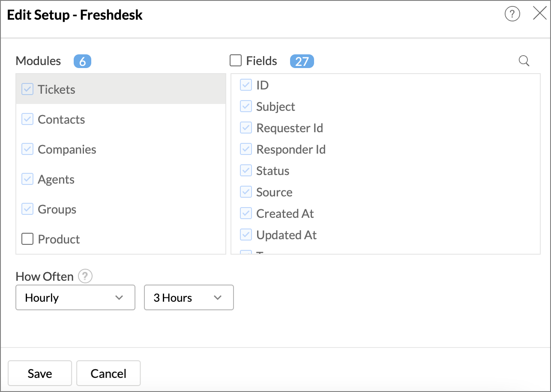Toggle the select-all Fields checkbox
551x392 pixels.
[236, 60]
